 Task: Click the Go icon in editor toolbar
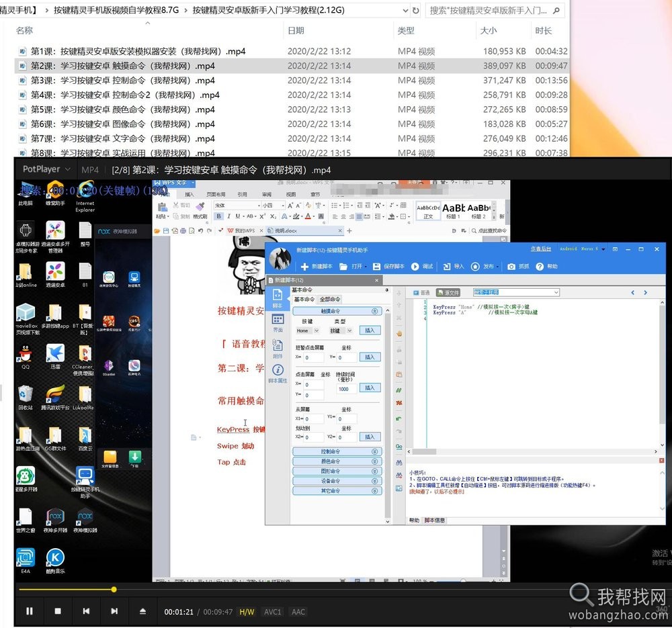tap(399, 447)
